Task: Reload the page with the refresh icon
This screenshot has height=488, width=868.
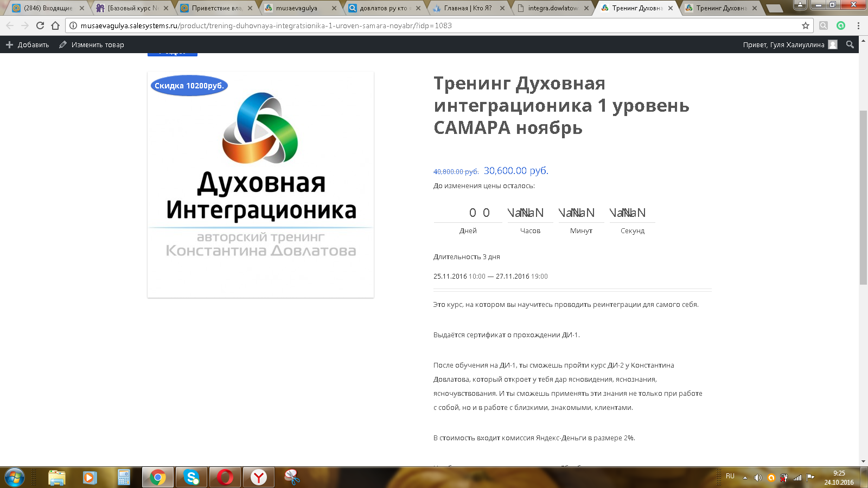Action: click(40, 25)
